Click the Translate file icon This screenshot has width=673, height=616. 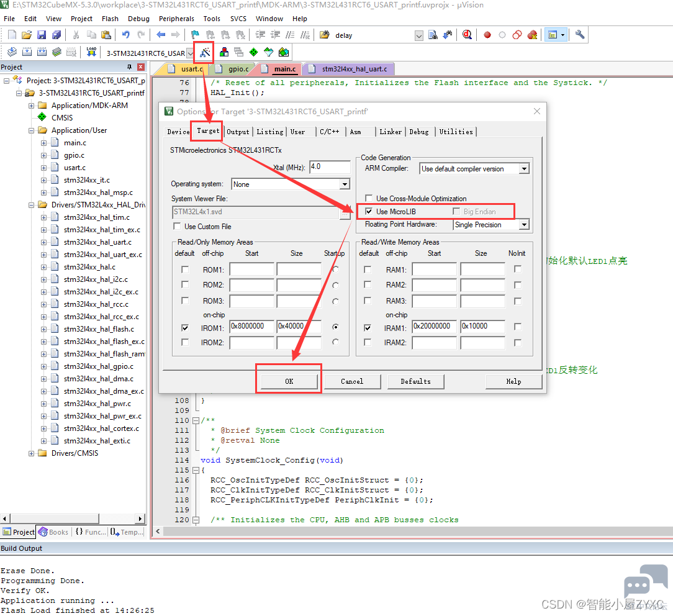12,52
